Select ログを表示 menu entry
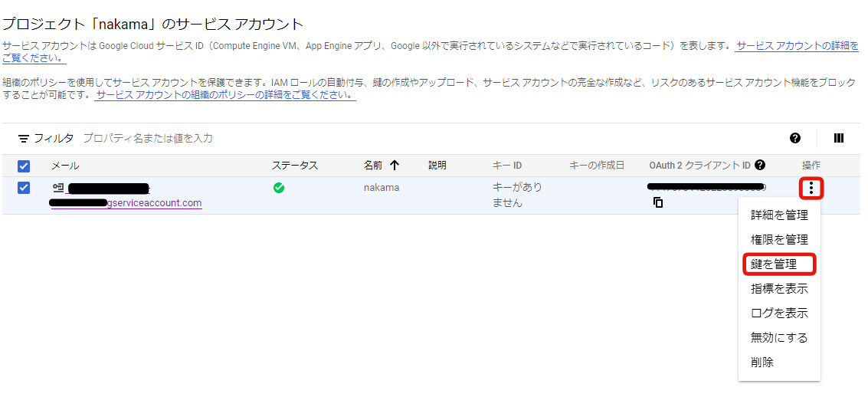This screenshot has width=868, height=407. click(779, 313)
